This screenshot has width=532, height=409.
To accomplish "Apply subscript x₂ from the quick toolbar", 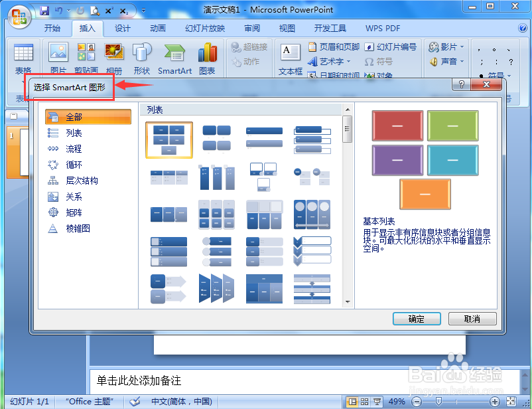I will pyautogui.click(x=124, y=11).
